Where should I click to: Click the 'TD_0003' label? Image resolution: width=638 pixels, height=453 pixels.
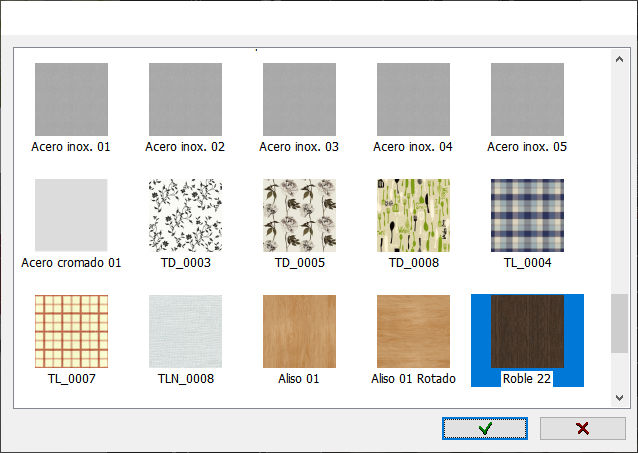[186, 263]
